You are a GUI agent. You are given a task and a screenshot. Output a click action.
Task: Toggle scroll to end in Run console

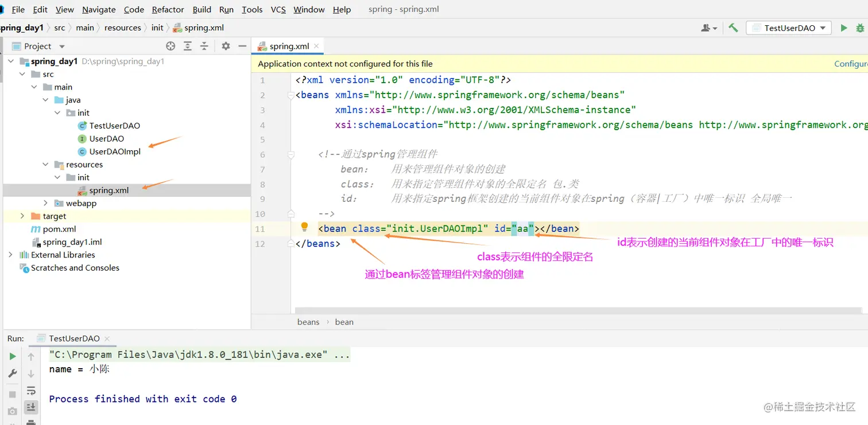[x=31, y=407]
